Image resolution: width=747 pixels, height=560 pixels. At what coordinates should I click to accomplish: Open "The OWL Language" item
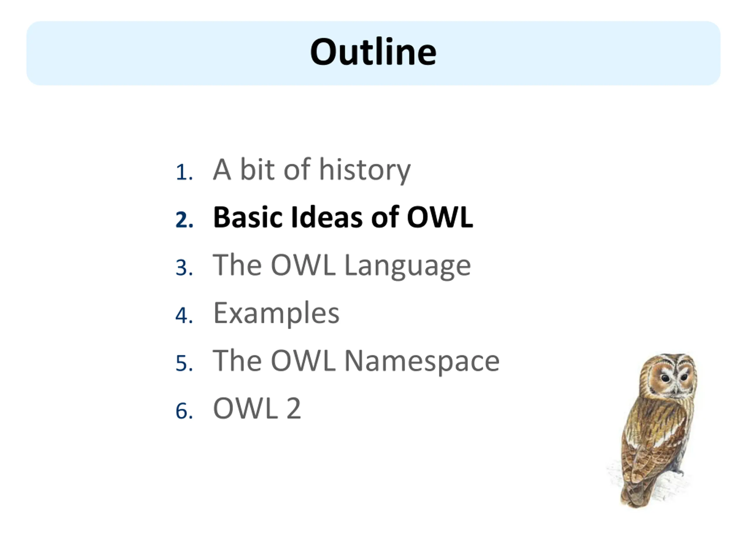click(342, 266)
